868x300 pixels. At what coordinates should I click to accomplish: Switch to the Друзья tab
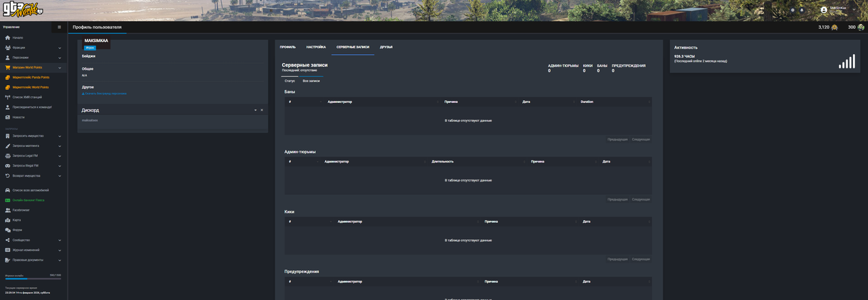pyautogui.click(x=386, y=47)
